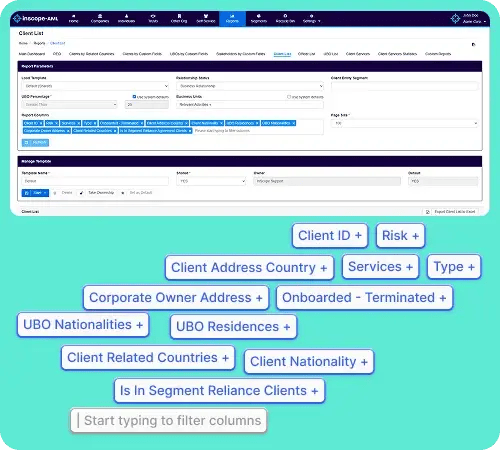Screen dimensions: 500x450
Task: Switch to Stakeholders by Custom Fields tab
Action: click(x=241, y=54)
